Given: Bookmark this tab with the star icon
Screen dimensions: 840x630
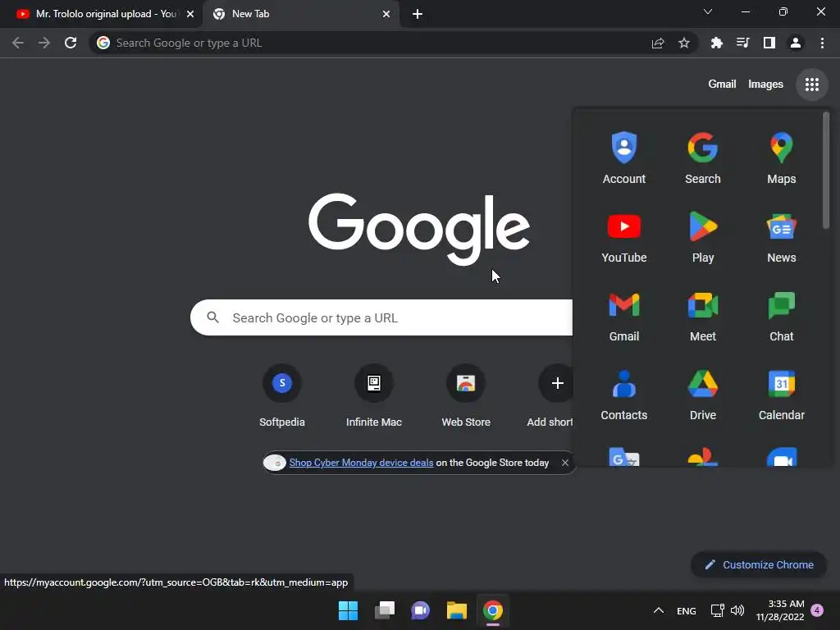Looking at the screenshot, I should pos(683,43).
